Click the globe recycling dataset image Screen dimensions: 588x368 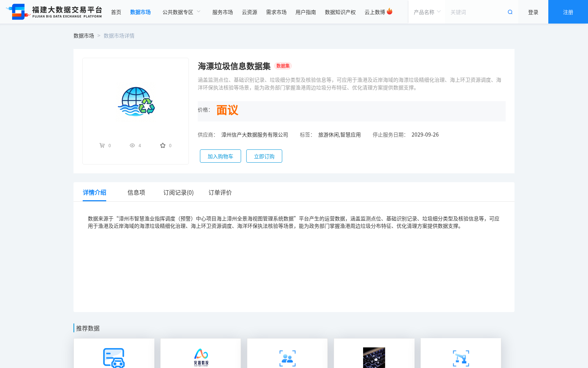(136, 102)
